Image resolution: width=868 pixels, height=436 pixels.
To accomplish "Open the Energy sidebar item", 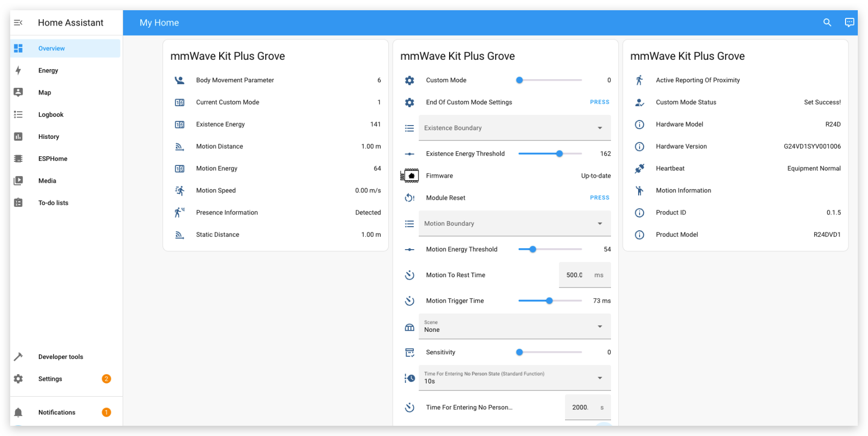I will pyautogui.click(x=65, y=70).
